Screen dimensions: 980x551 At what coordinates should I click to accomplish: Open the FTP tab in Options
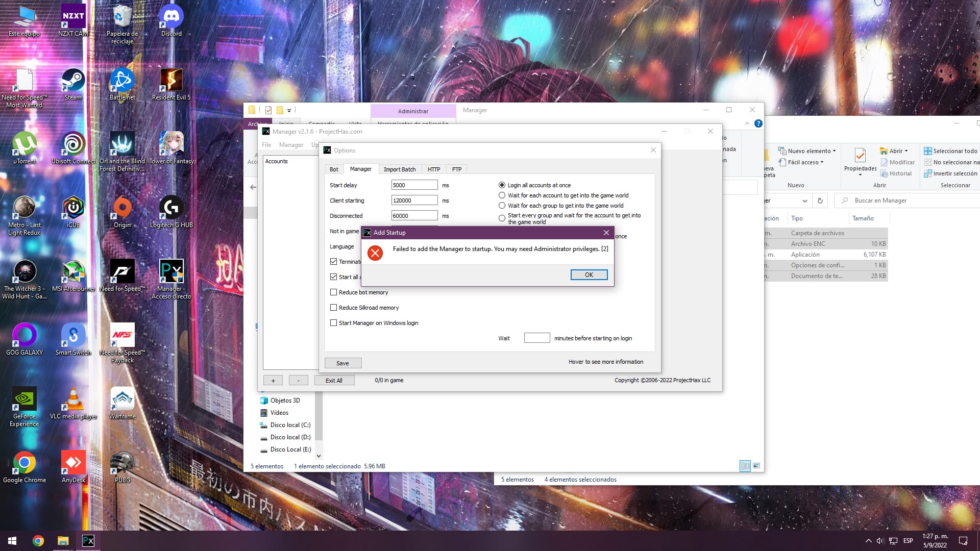point(456,169)
